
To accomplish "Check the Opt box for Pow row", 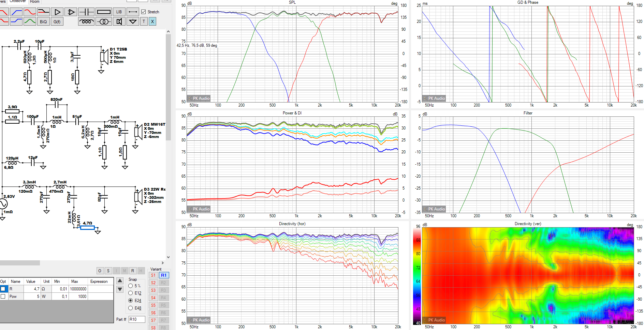I will 3,297.
